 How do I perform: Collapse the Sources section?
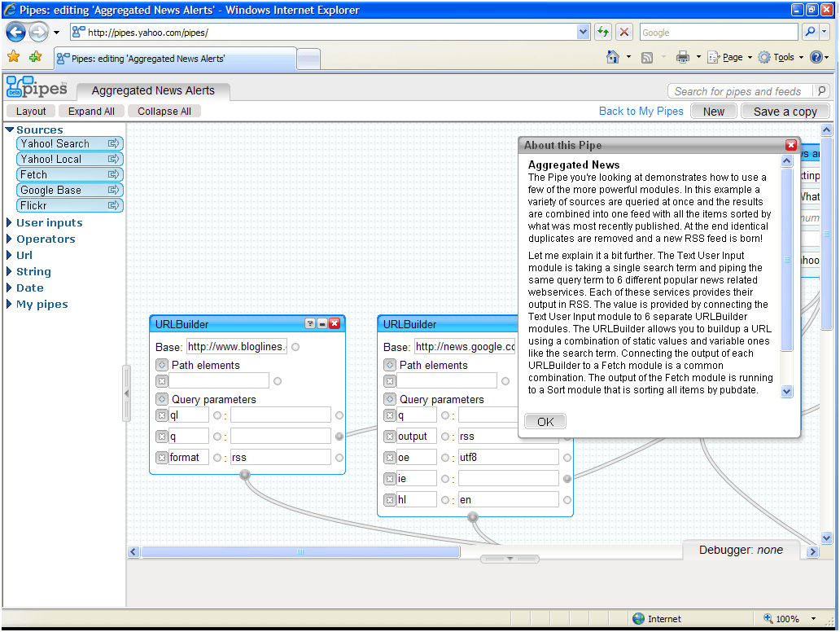[9, 129]
